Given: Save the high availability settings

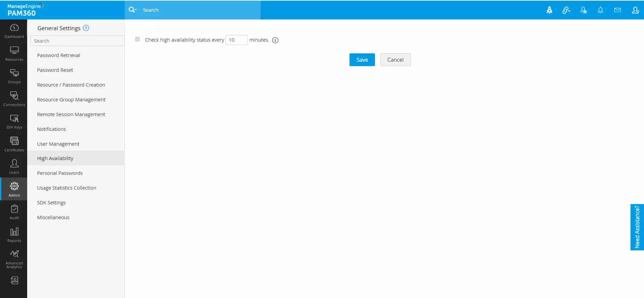Looking at the screenshot, I should click(x=362, y=60).
